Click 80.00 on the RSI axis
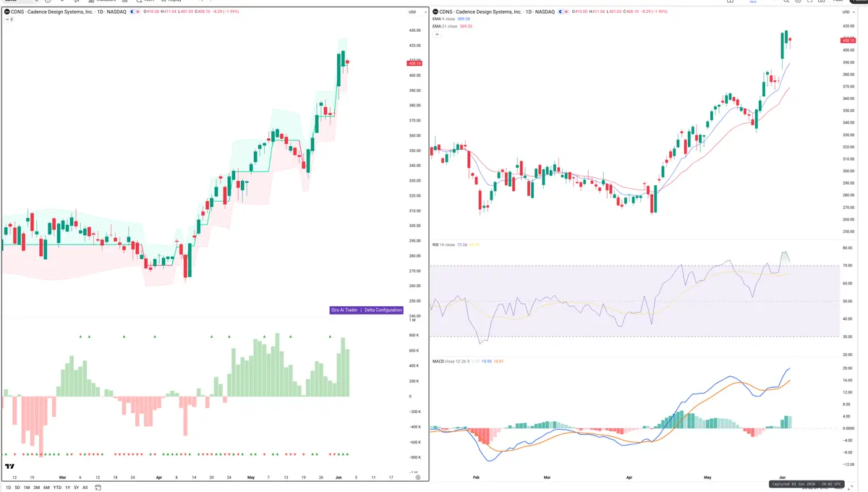The height and width of the screenshot is (492, 868). (846, 248)
